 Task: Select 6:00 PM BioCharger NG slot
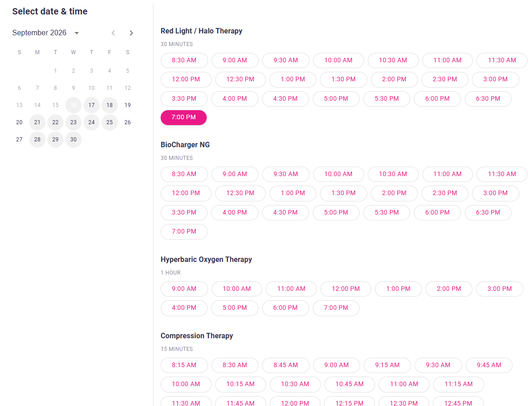coord(437,213)
